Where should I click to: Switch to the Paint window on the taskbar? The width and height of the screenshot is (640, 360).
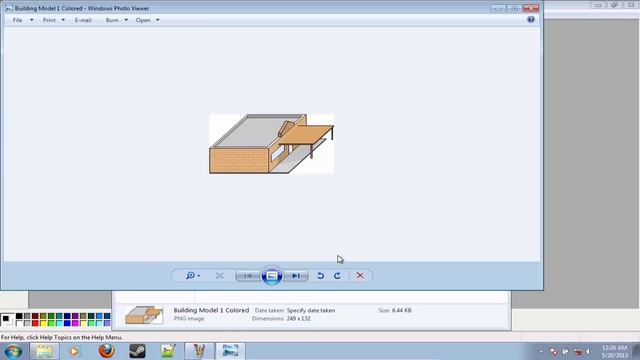[199, 351]
